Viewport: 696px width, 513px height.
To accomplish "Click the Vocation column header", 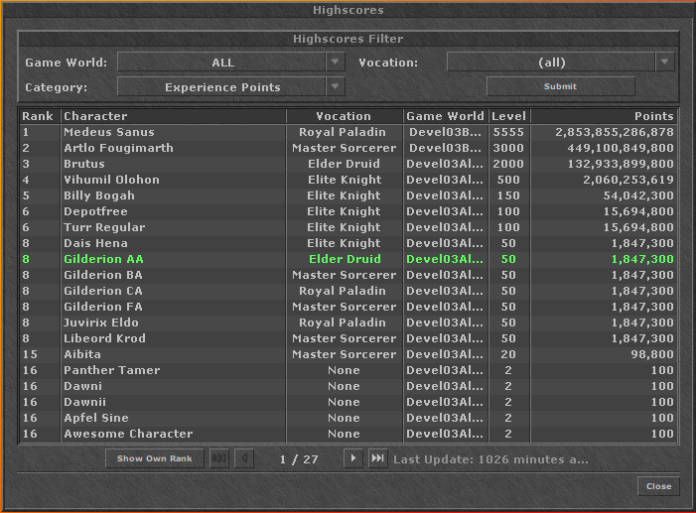I will pos(344,116).
